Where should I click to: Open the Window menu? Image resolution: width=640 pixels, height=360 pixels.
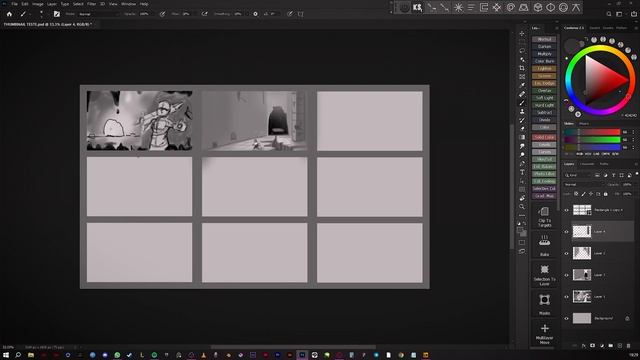(x=129, y=4)
